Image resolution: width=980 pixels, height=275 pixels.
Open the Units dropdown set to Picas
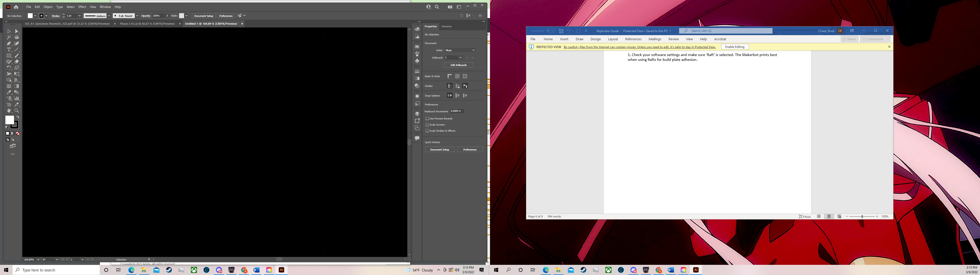(460, 50)
